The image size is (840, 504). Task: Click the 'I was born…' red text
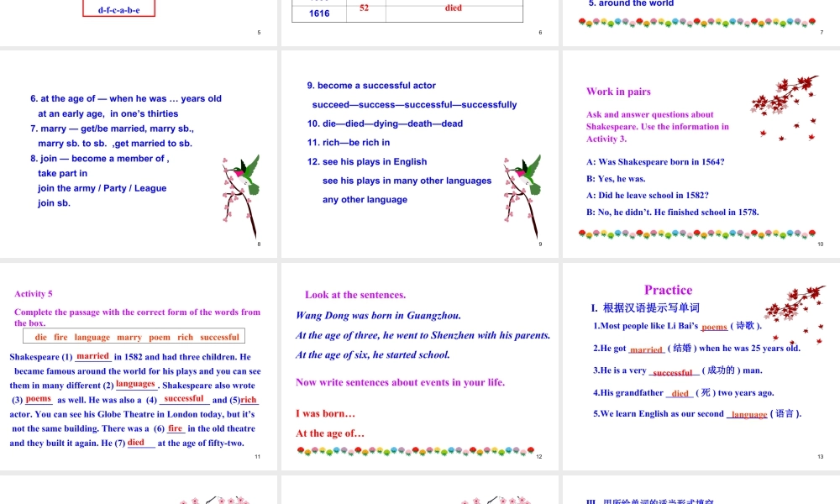click(326, 413)
